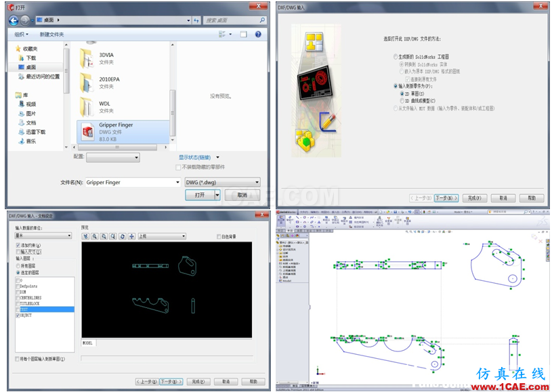This screenshot has height=392, width=552.
Task: Open the 上视 view orientation dropdown
Action: (x=162, y=236)
